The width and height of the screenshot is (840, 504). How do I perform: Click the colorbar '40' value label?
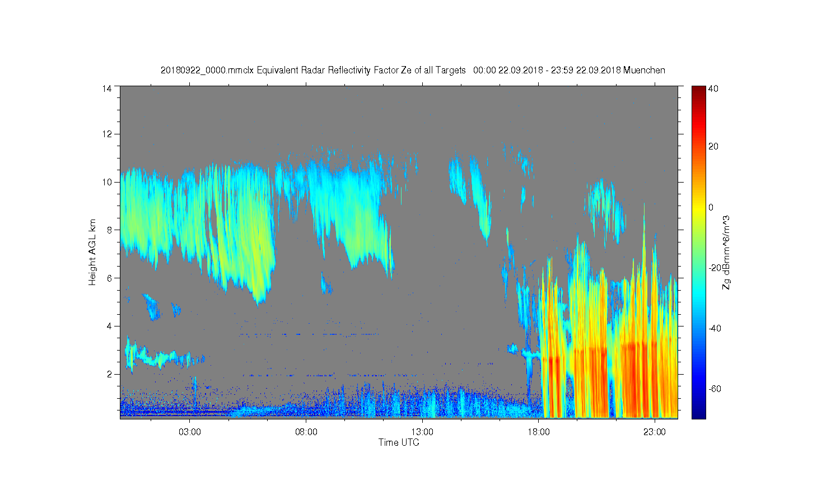click(x=713, y=88)
